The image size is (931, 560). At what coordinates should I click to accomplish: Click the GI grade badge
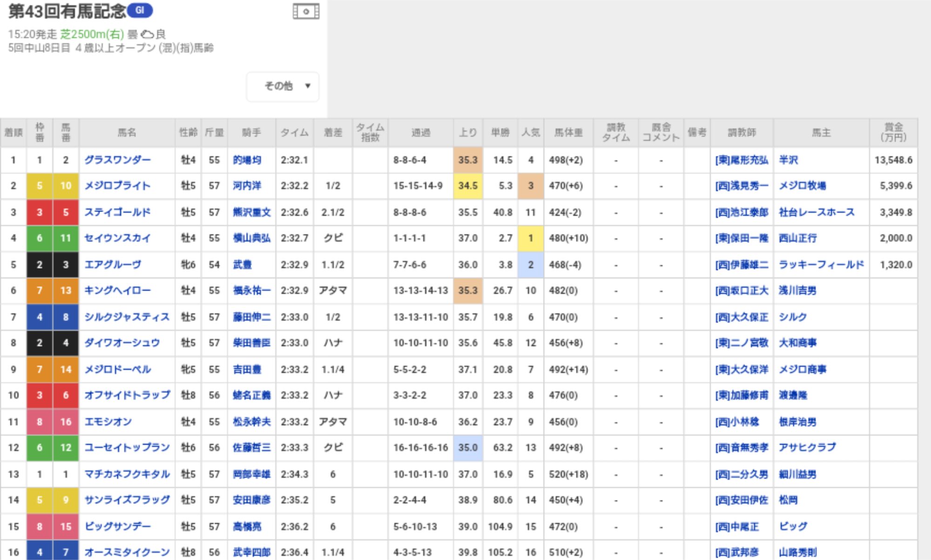(140, 10)
